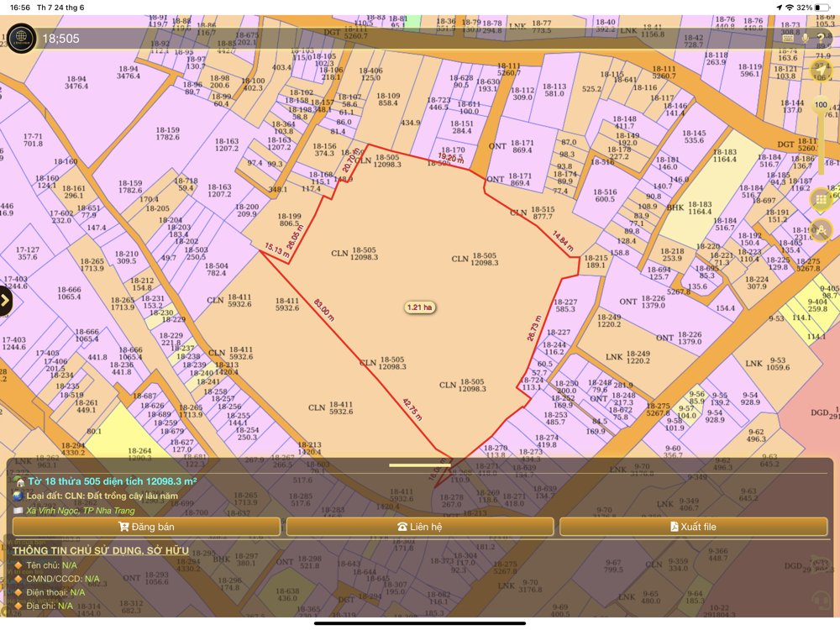The image size is (840, 630).
Task: Select parcel 18-218 253.9
Action: 672,255
